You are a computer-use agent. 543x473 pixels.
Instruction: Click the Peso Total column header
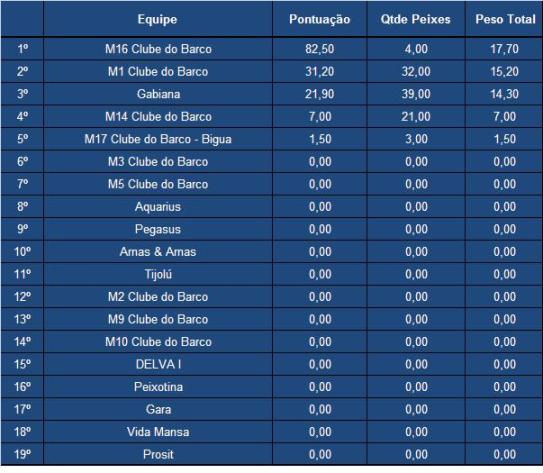click(505, 19)
